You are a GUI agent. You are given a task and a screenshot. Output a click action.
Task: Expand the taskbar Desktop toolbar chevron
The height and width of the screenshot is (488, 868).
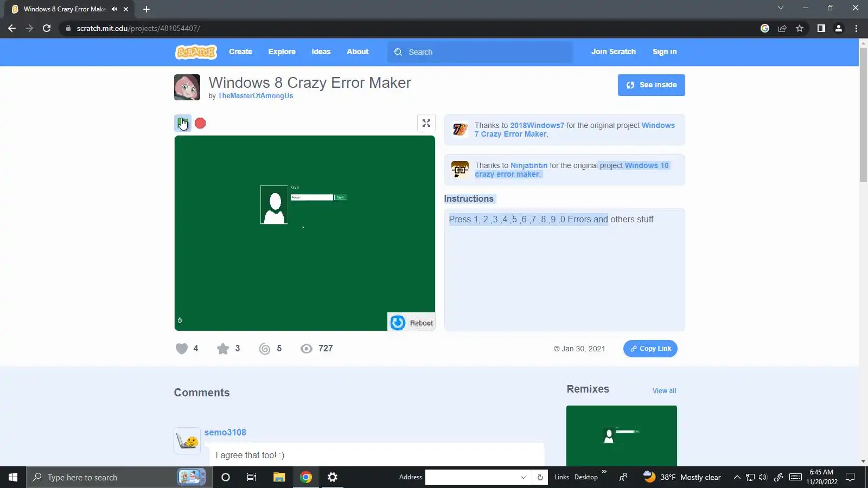[604, 472]
